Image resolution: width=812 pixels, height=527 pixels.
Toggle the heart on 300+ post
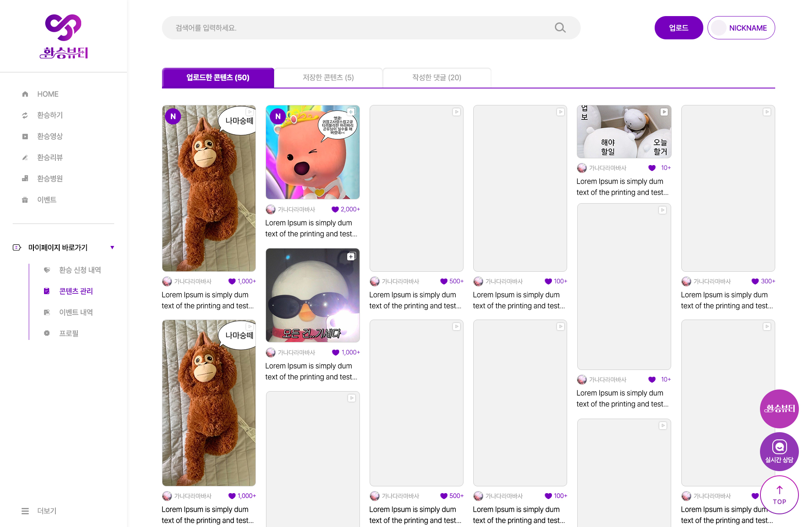click(755, 281)
